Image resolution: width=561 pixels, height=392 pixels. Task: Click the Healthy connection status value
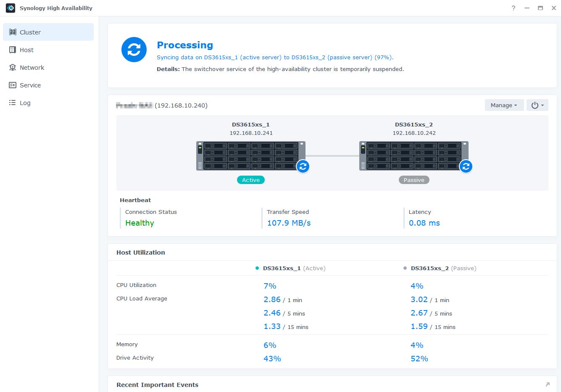[140, 223]
